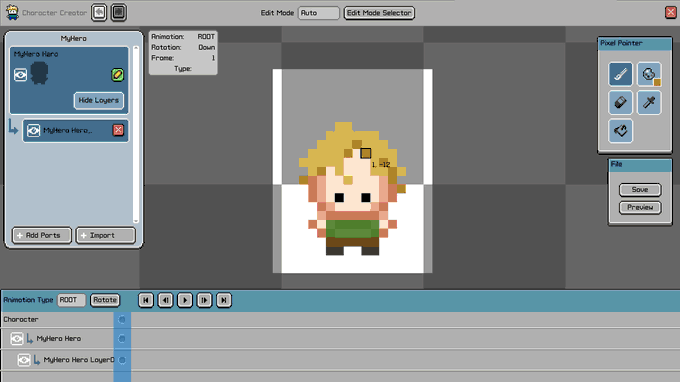Click the green pencil edit icon for MyHero Hero
The height and width of the screenshot is (382, 680).
[117, 75]
